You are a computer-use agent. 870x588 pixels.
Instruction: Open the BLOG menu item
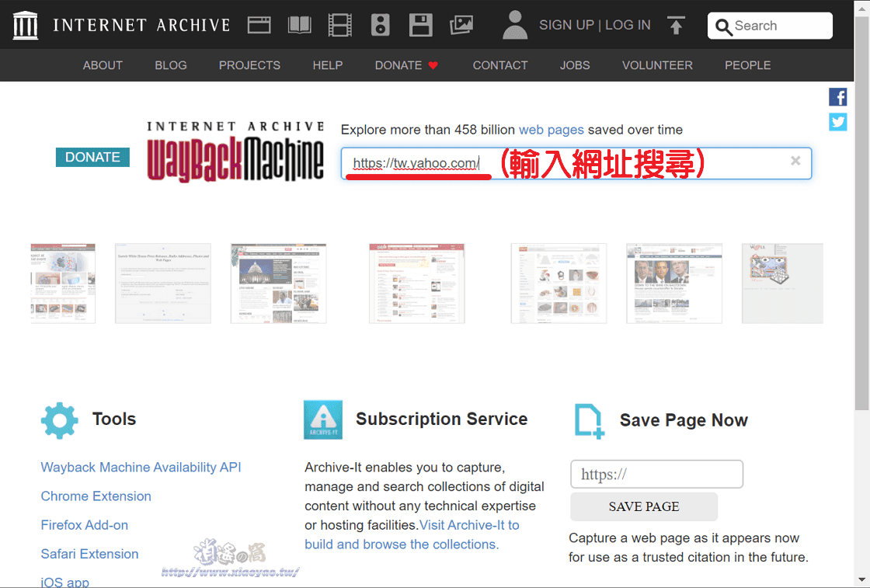point(171,65)
